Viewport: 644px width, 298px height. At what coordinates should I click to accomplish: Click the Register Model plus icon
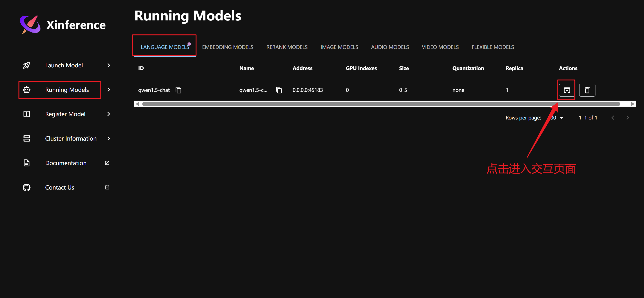[x=27, y=114]
